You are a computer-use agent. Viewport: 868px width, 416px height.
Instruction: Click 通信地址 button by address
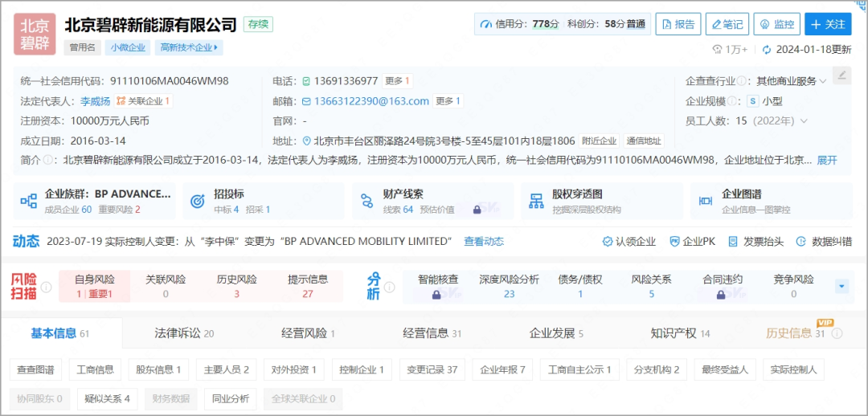(x=644, y=141)
